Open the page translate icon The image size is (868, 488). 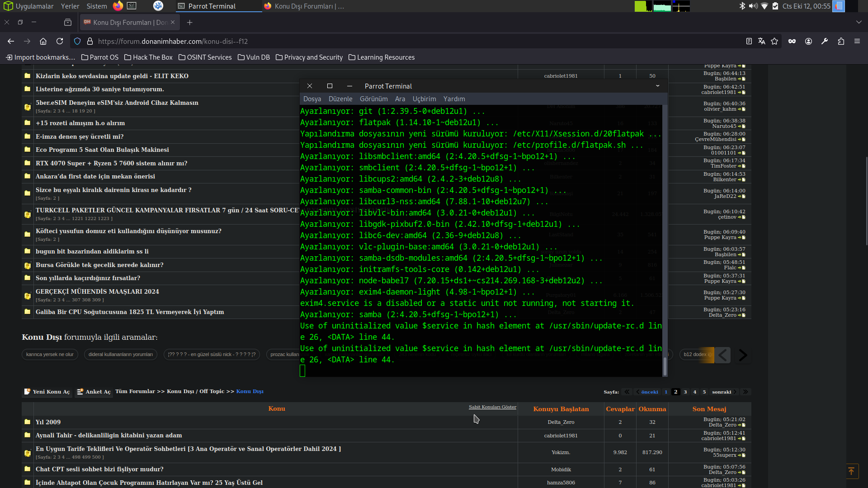coord(762,41)
